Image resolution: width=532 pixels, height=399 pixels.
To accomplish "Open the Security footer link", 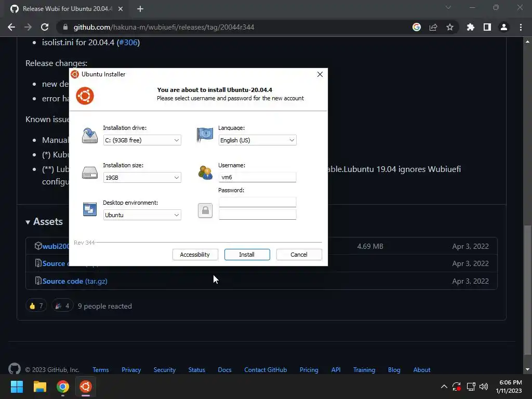I will coord(165,370).
